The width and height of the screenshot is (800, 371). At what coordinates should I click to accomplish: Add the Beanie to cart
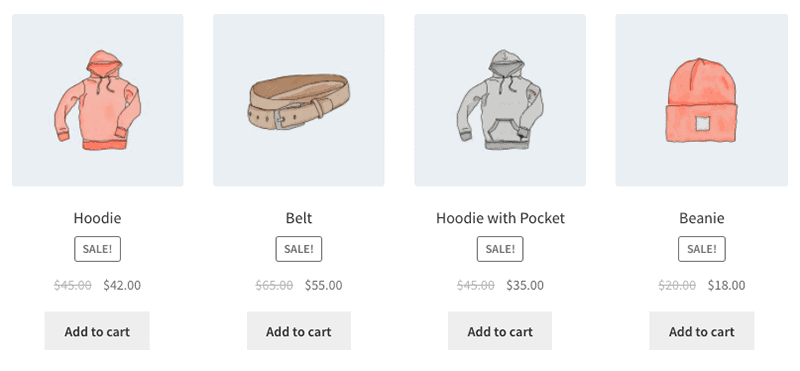tap(702, 331)
